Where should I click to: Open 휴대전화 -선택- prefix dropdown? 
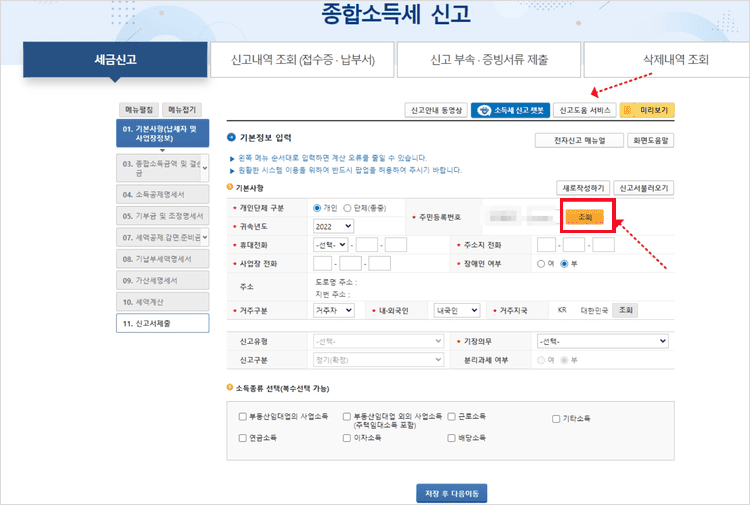point(331,245)
